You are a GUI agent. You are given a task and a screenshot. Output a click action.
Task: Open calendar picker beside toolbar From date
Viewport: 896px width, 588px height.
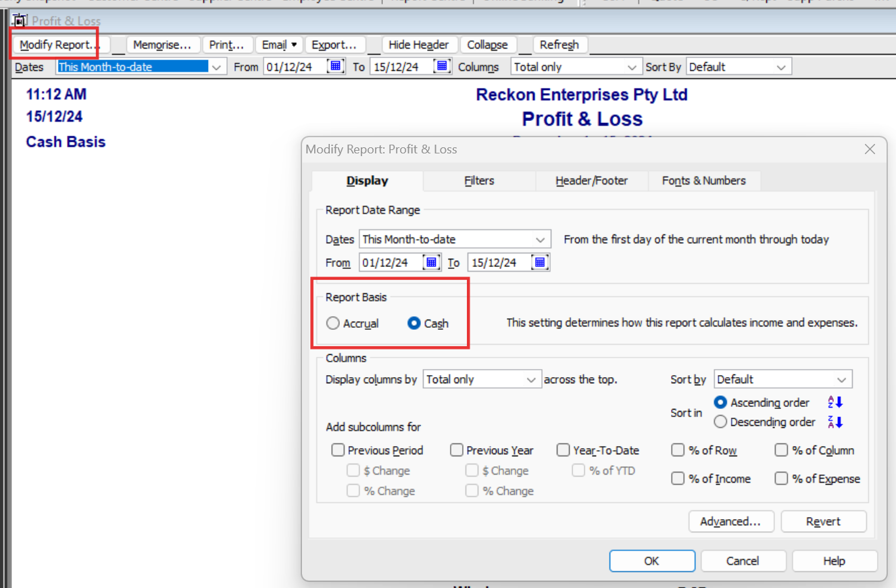pos(336,66)
